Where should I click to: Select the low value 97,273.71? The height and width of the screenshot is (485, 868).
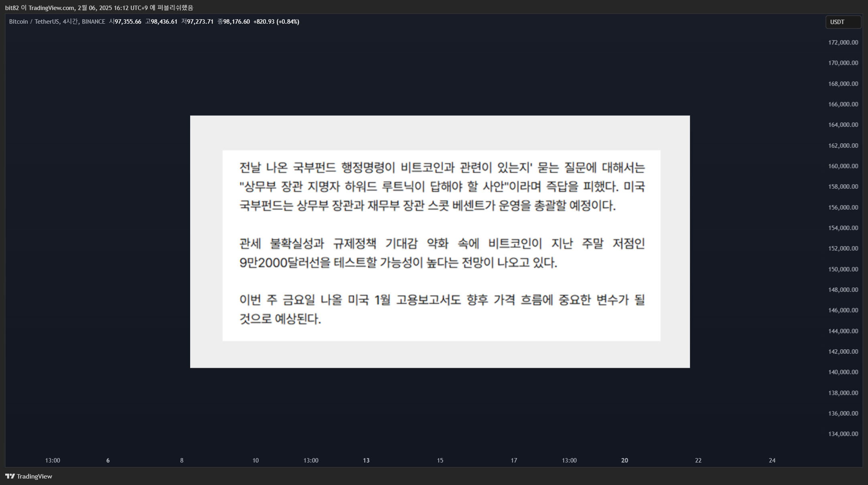(200, 22)
